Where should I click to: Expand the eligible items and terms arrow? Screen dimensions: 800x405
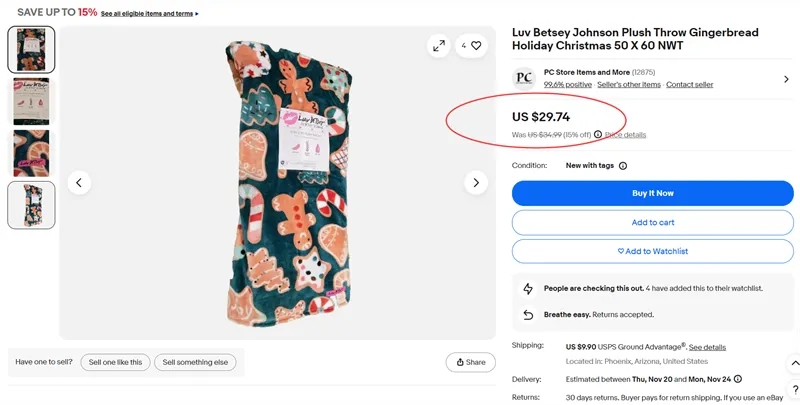pyautogui.click(x=197, y=14)
